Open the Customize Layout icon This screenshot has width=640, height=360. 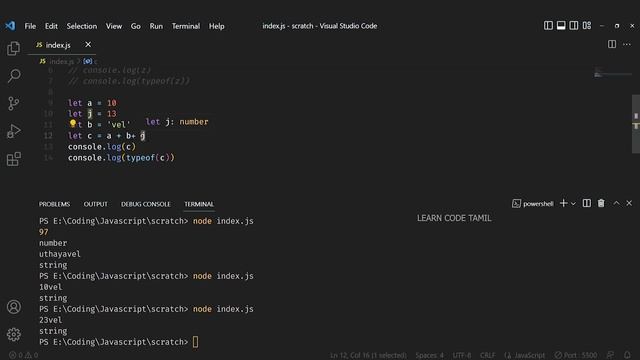[587, 26]
